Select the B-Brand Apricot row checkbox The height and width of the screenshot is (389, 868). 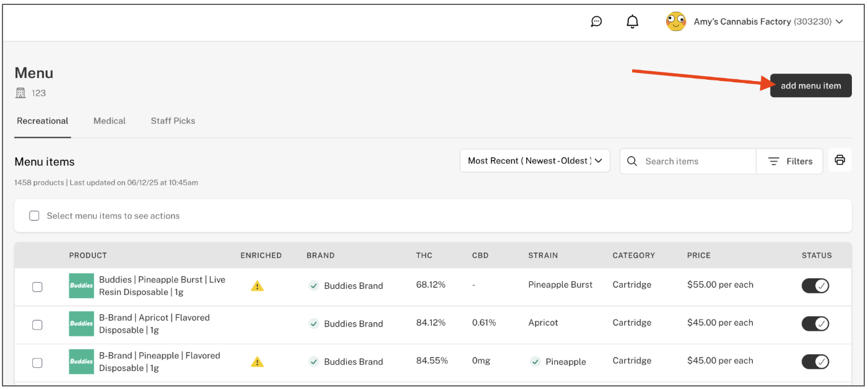(x=37, y=325)
